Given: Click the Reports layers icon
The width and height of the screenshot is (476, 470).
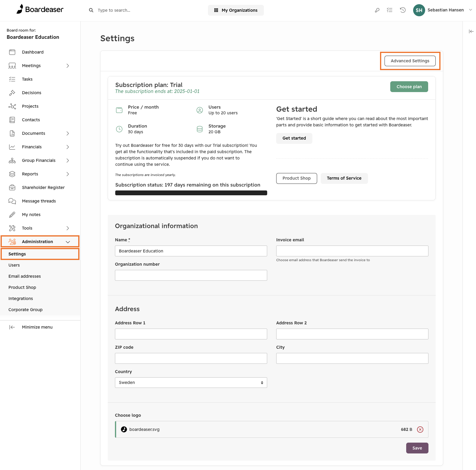Looking at the screenshot, I should click(12, 174).
